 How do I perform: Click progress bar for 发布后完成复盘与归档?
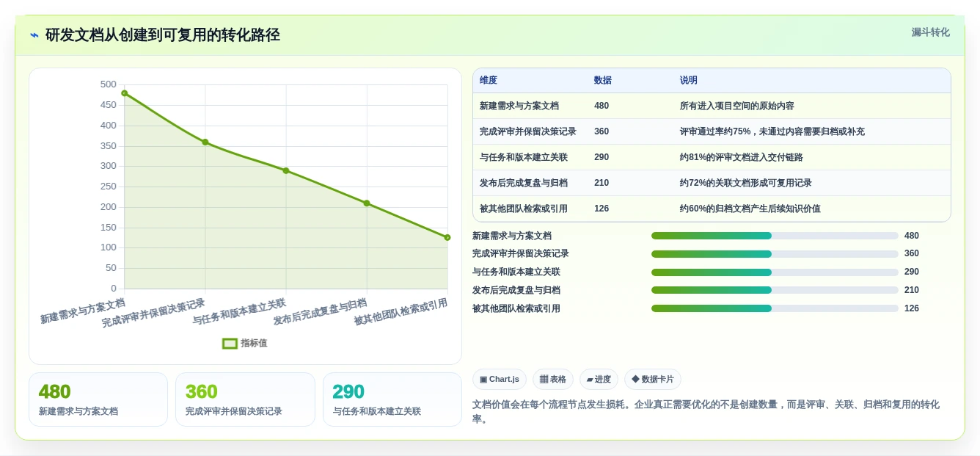[775, 290]
